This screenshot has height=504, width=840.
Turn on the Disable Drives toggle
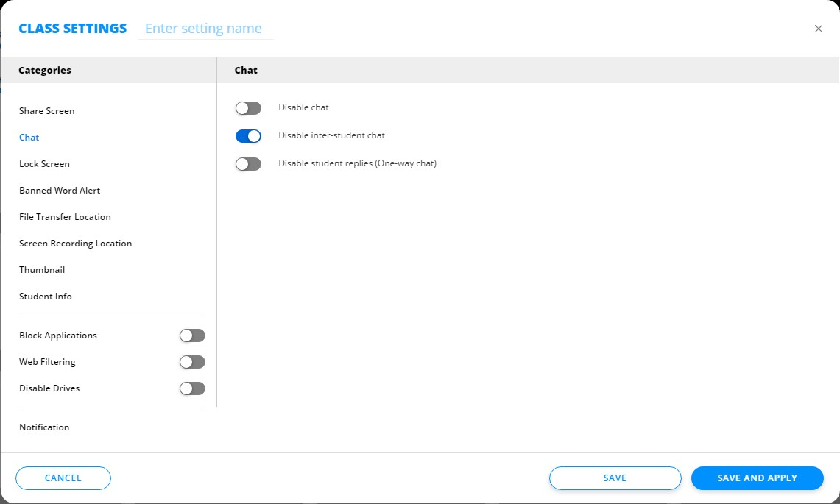coord(192,388)
